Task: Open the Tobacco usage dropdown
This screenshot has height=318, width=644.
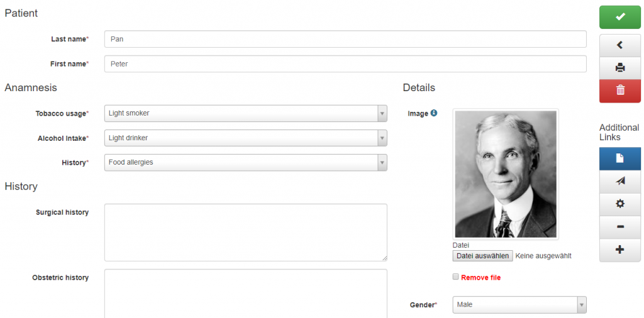Action: pos(246,113)
